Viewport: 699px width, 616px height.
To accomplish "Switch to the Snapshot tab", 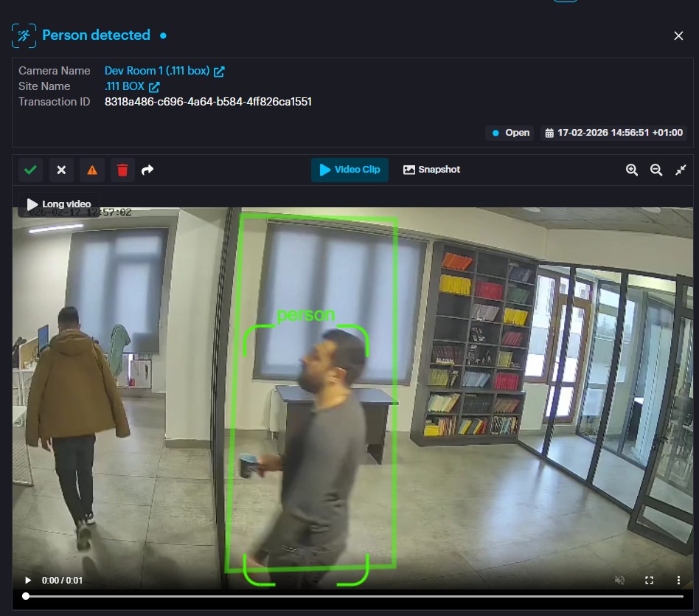I will 431,170.
